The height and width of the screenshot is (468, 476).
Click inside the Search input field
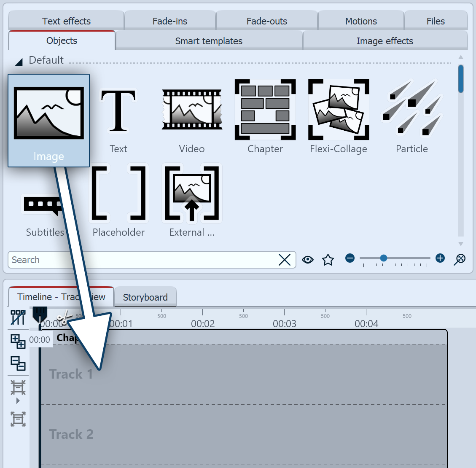coord(126,260)
